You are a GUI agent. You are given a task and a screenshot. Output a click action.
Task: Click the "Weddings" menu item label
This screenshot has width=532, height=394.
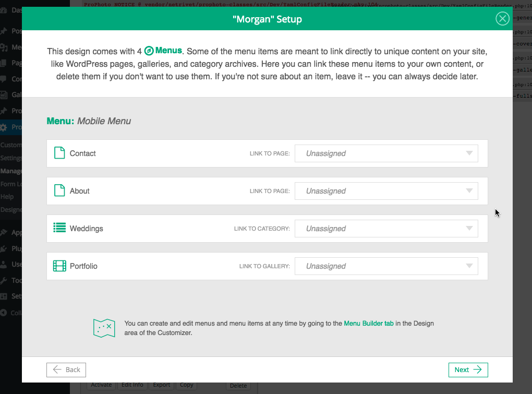[x=87, y=229]
